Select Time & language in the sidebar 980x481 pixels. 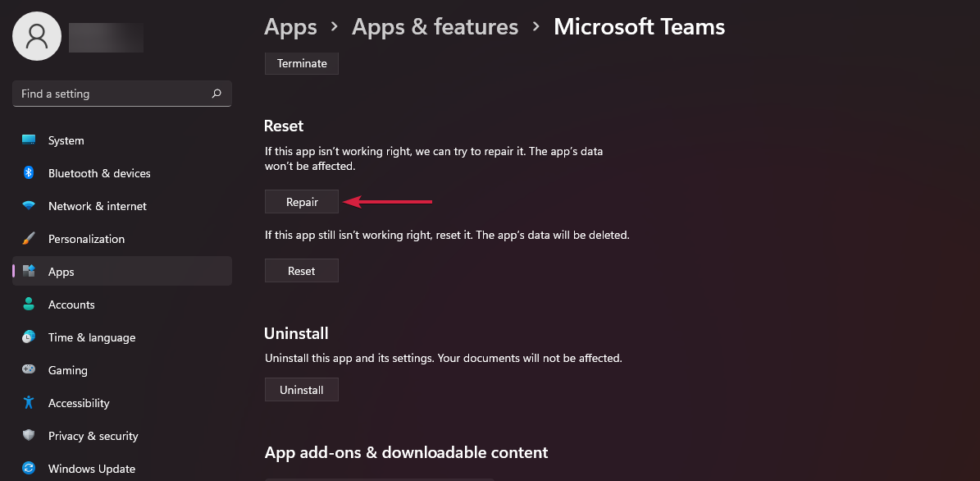(91, 337)
